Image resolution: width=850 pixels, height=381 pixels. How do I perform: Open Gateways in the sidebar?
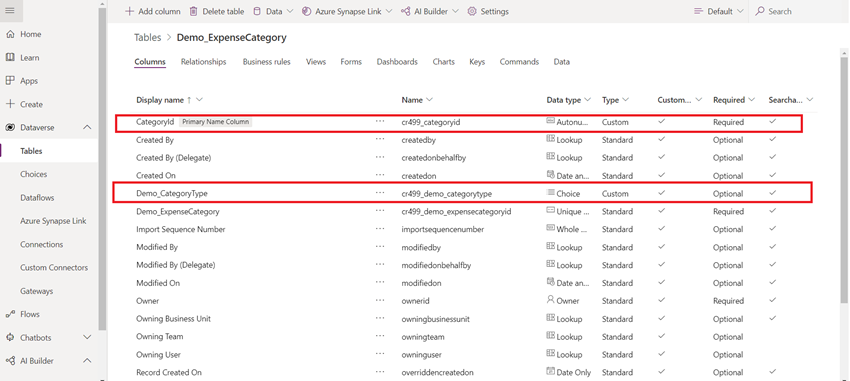[37, 291]
